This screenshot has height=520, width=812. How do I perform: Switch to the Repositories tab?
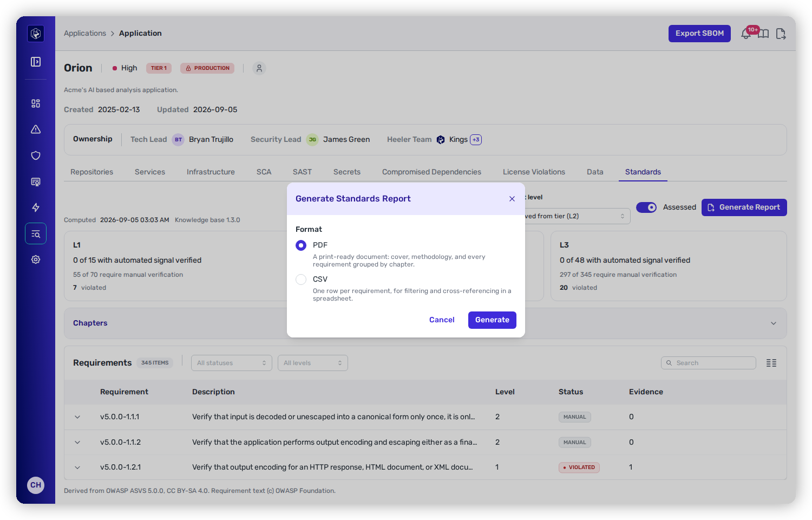[92, 172]
